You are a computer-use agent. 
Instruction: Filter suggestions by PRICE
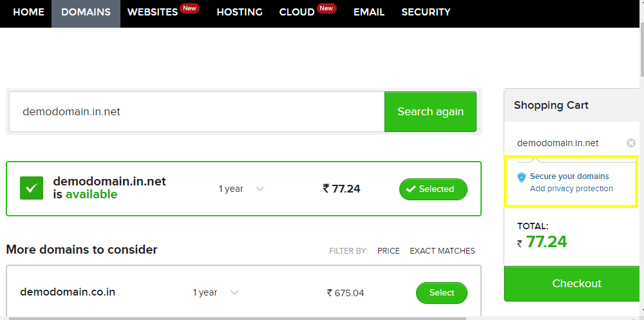388,251
